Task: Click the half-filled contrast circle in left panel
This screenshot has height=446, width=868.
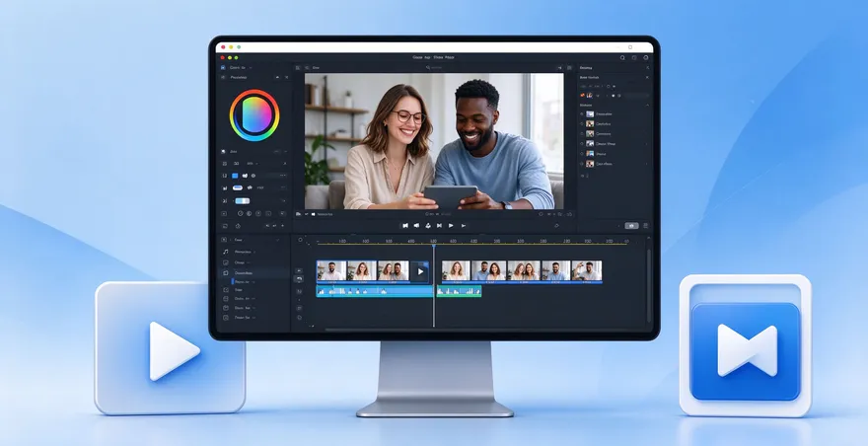Action: (250, 213)
